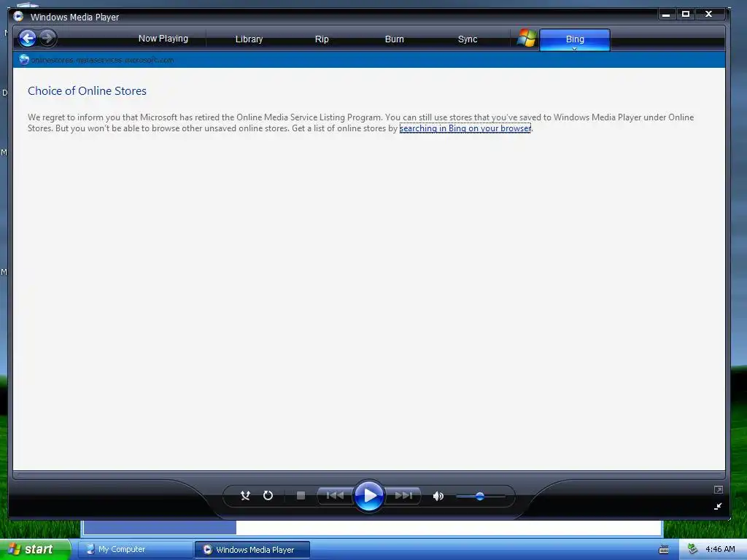
Task: Minimize the Windows Media Player window
Action: 666,15
